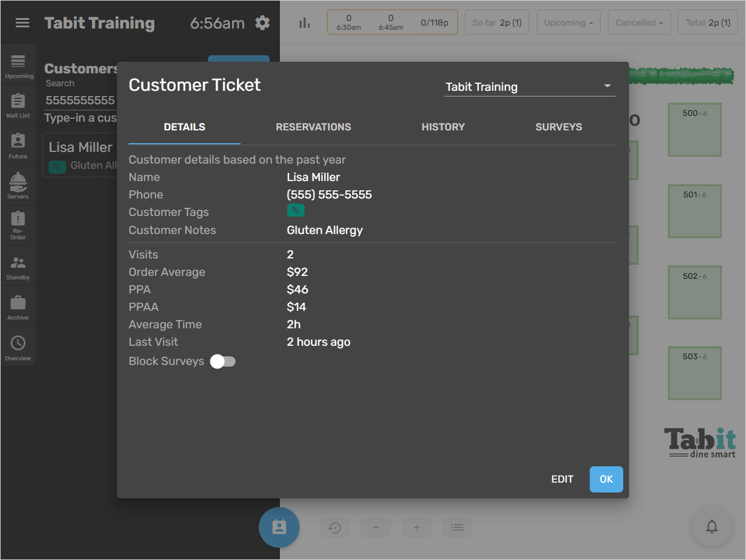Expand the Cancelled filter dropdown

[x=639, y=22]
